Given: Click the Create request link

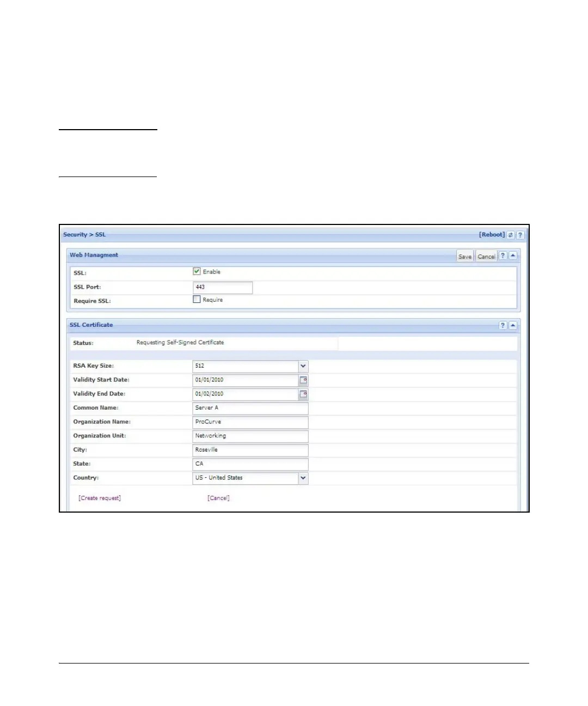Looking at the screenshot, I should (100, 498).
